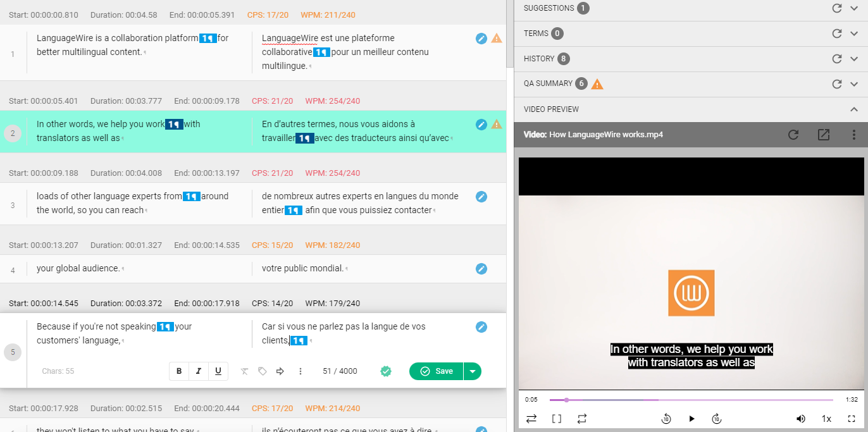Image resolution: width=868 pixels, height=432 pixels.
Task: Toggle bold formatting in segment 5 editor
Action: click(x=179, y=371)
